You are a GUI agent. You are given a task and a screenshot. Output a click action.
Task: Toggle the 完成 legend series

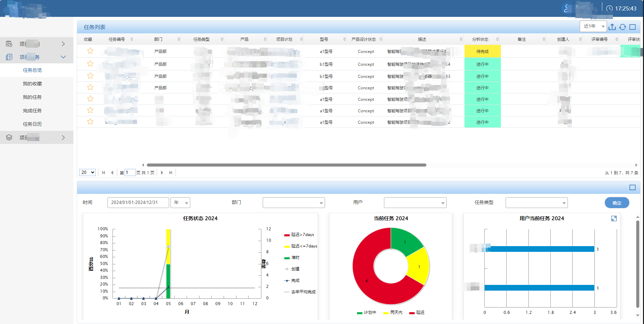pyautogui.click(x=292, y=281)
